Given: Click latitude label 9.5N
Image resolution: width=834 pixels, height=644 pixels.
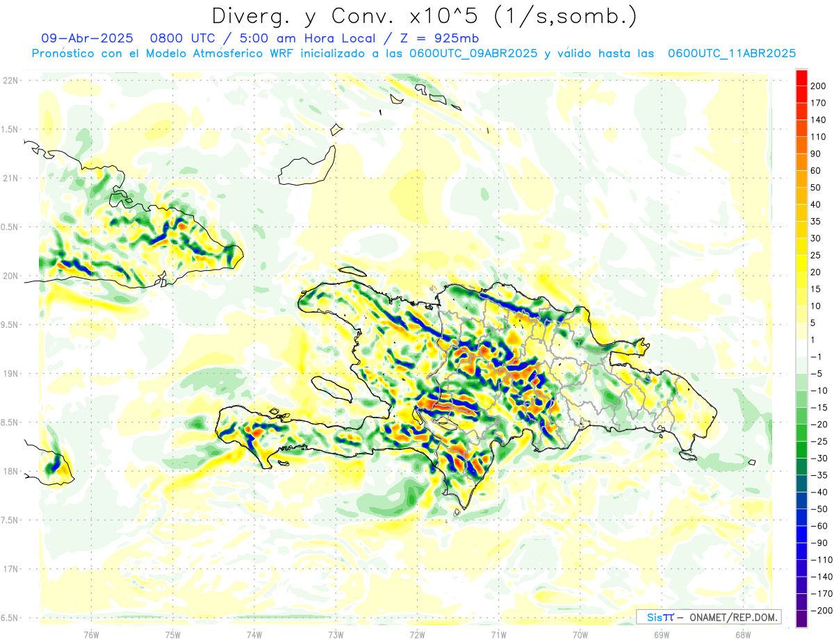Looking at the screenshot, I should click(10, 325).
